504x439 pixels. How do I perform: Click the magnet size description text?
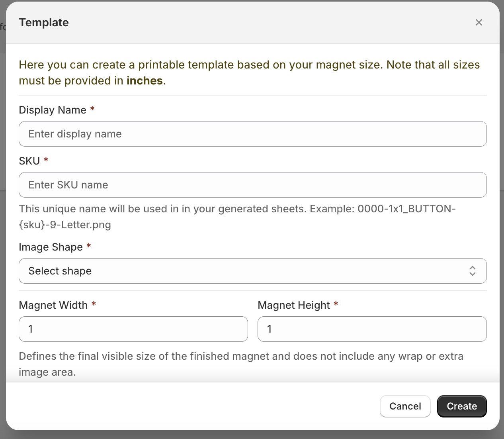pos(241,364)
